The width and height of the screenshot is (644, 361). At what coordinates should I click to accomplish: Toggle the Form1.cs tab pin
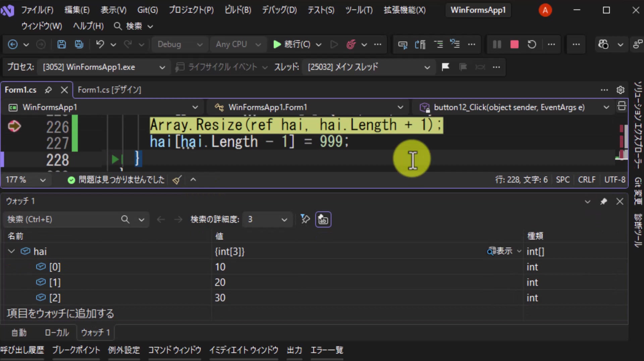[48, 90]
